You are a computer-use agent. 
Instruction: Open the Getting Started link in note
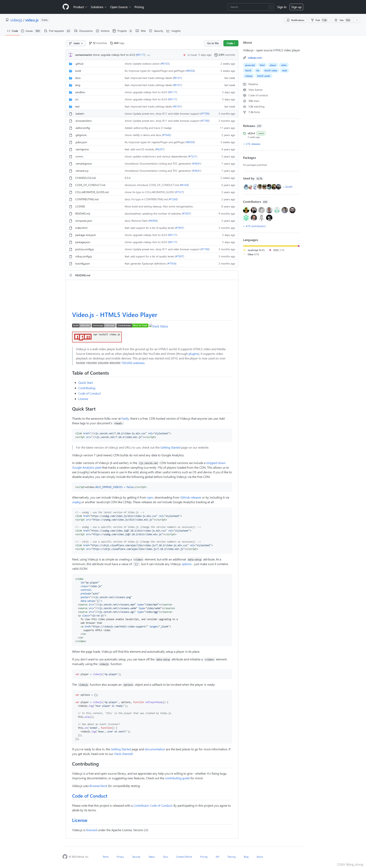click(170, 448)
